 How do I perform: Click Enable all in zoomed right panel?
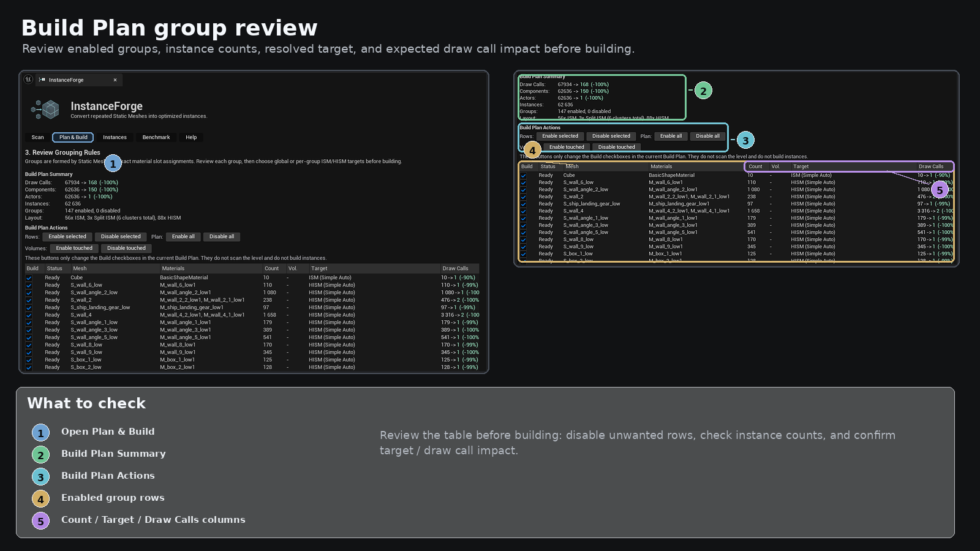coord(671,137)
